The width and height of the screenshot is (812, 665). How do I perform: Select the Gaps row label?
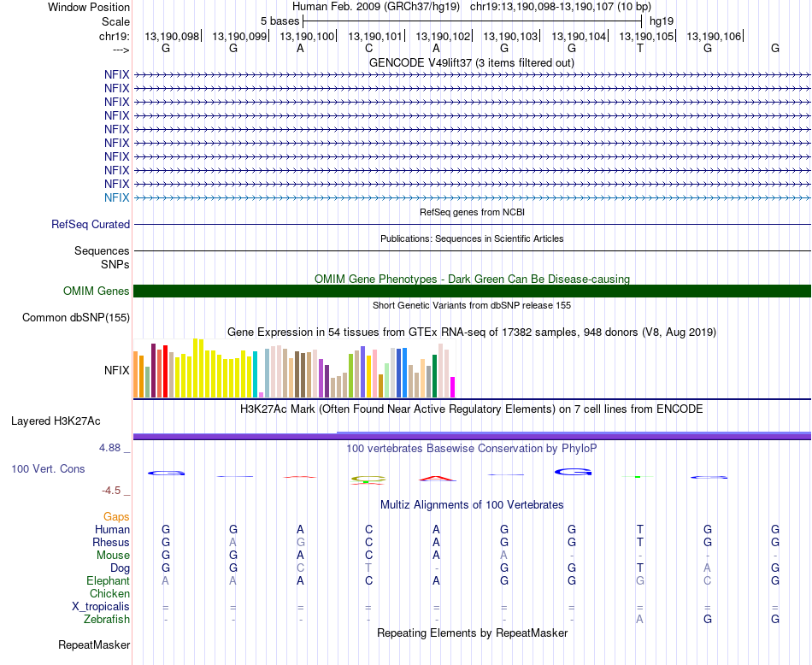point(116,516)
